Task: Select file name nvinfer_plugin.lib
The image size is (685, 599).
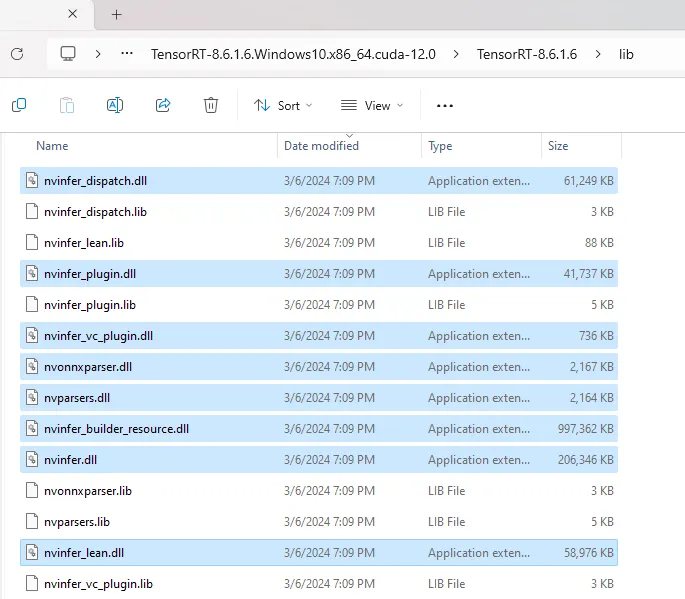Action: pos(90,305)
